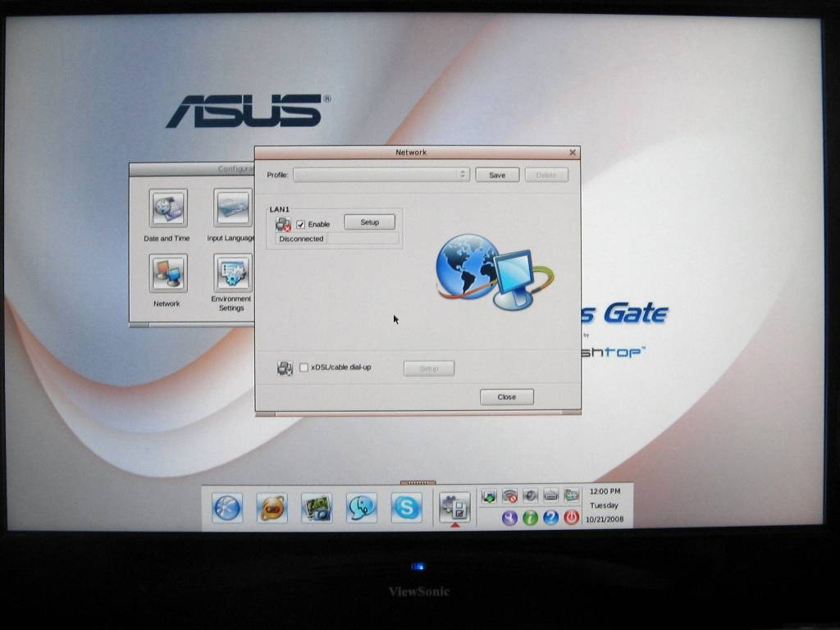Close the Network window with X
This screenshot has height=630, width=840.
pos(572,153)
